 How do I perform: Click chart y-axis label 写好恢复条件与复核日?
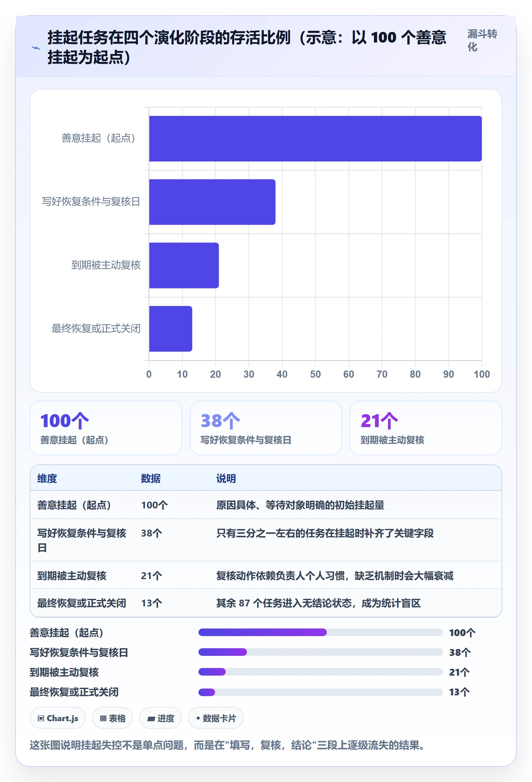click(x=91, y=201)
